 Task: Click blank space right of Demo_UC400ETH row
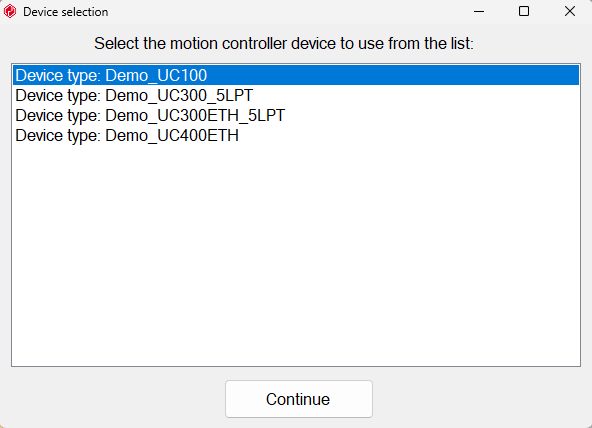[410, 135]
